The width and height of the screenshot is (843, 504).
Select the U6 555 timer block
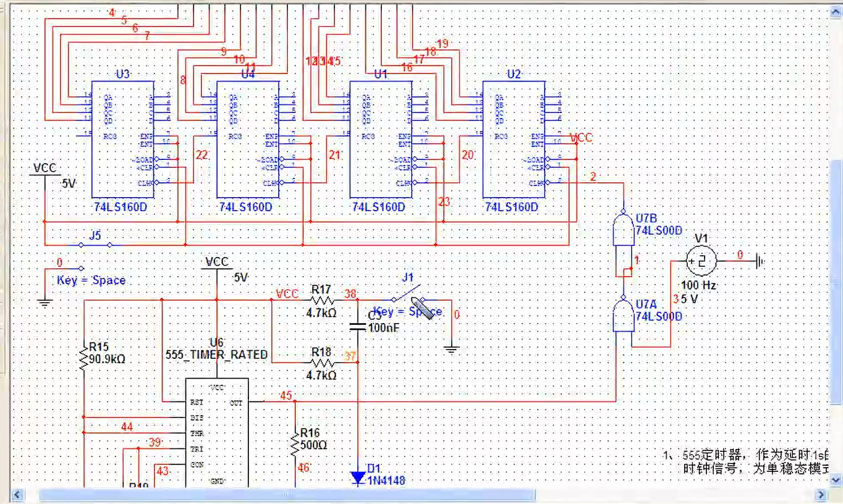point(218,433)
